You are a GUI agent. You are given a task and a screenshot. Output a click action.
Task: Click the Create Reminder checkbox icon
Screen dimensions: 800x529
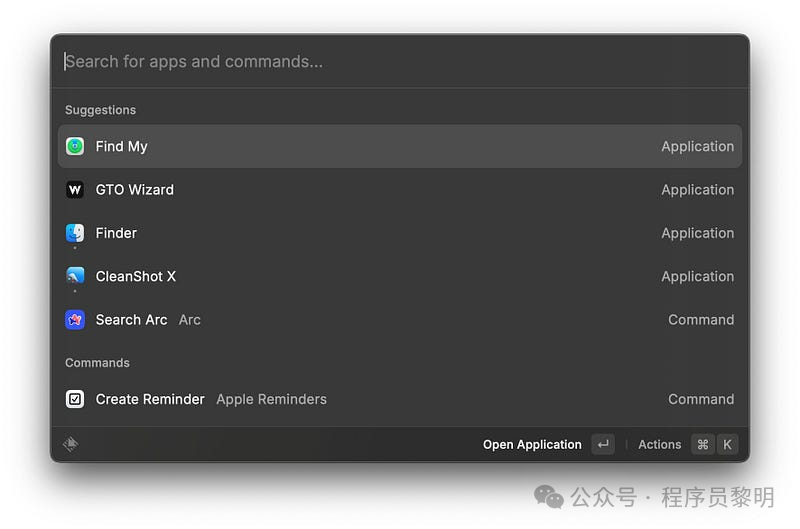click(x=75, y=399)
